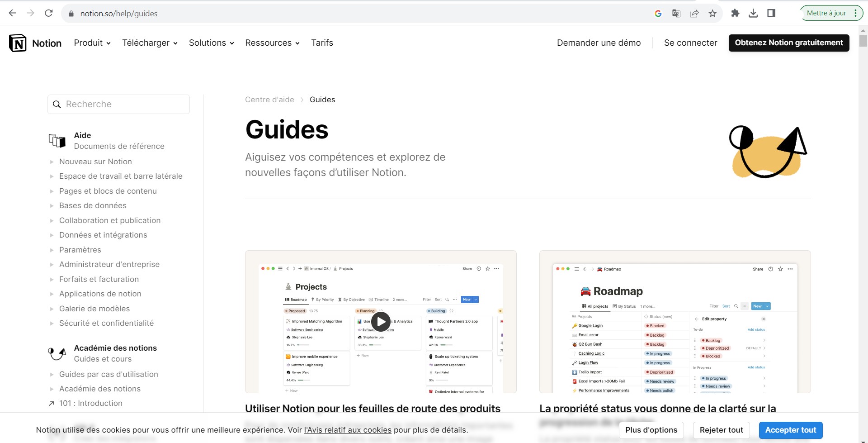This screenshot has width=868, height=443.
Task: Click the Notion logo icon
Action: pos(18,43)
